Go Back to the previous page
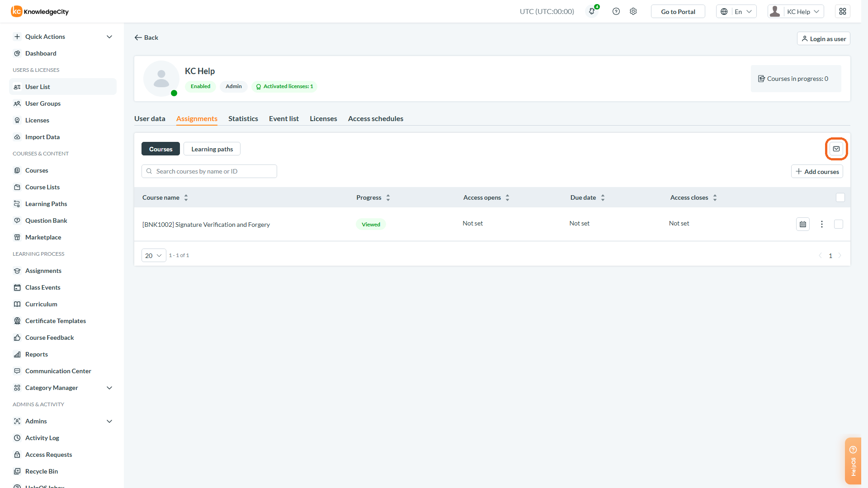This screenshot has width=868, height=488. pos(146,38)
